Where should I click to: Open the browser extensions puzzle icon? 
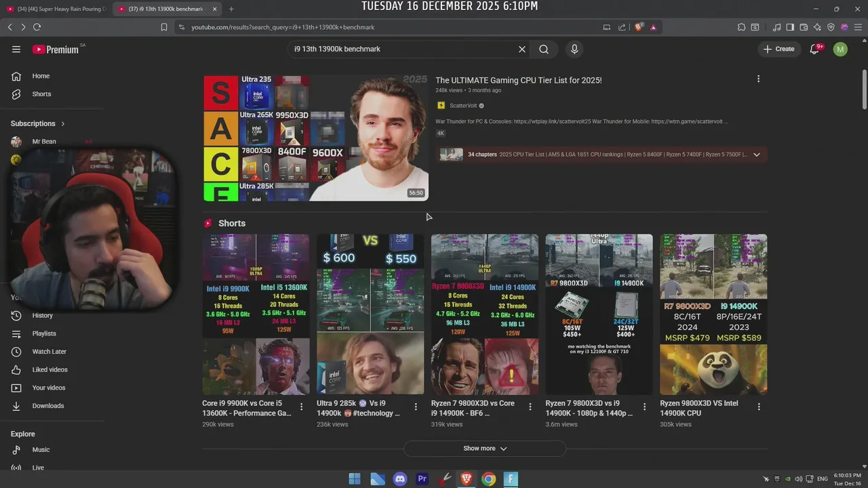(741, 27)
